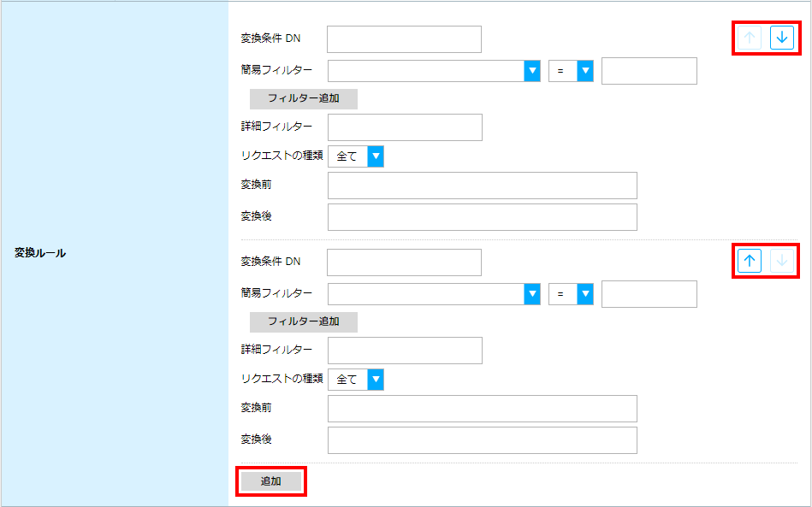Open first rule's = operator dropdown
This screenshot has width=812, height=507.
[571, 71]
